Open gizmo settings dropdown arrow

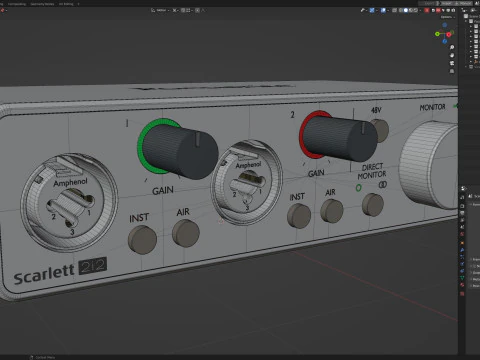[x=377, y=10]
